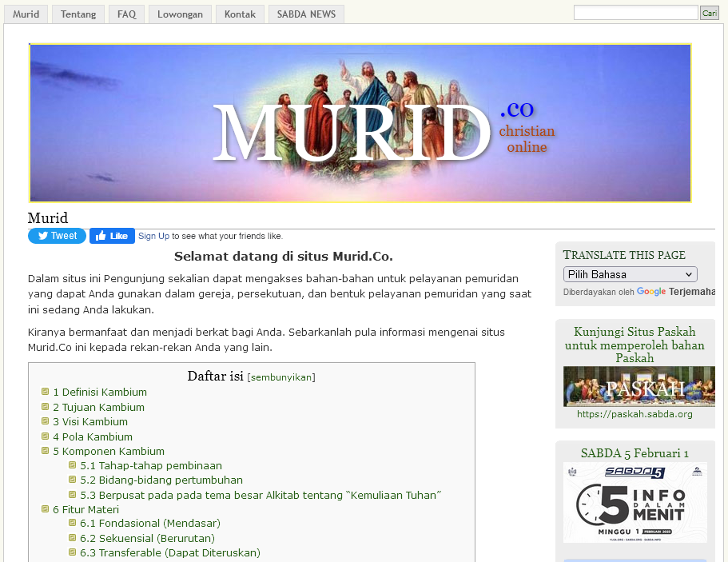Click the green bullet beside "3 Visi Kambium"
The width and height of the screenshot is (728, 562).
pyautogui.click(x=46, y=421)
